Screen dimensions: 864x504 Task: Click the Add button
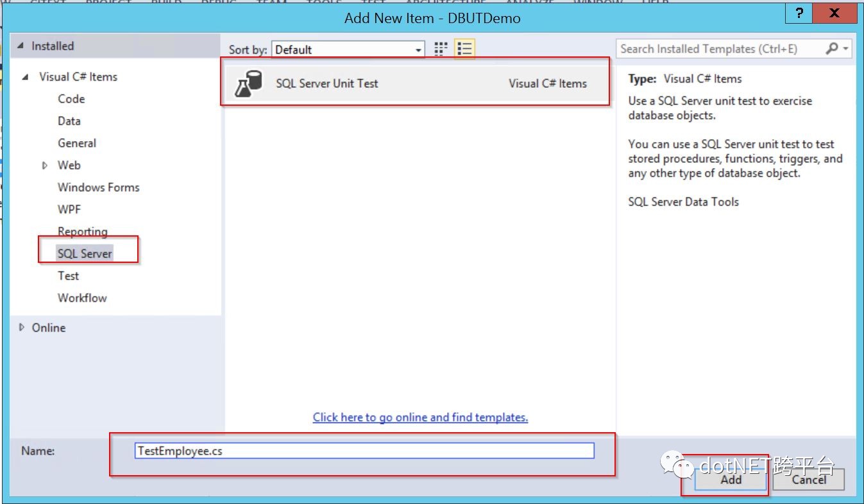(x=731, y=480)
